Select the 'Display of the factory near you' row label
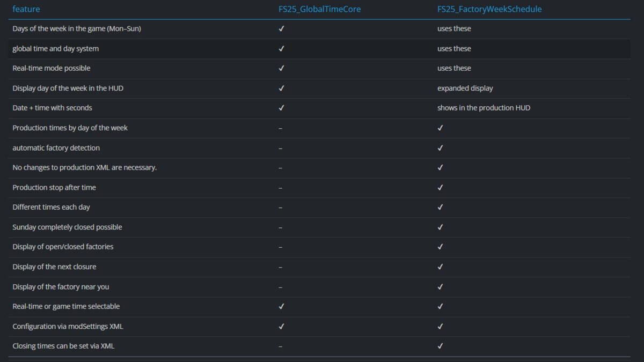This screenshot has width=644, height=362. coord(61,286)
